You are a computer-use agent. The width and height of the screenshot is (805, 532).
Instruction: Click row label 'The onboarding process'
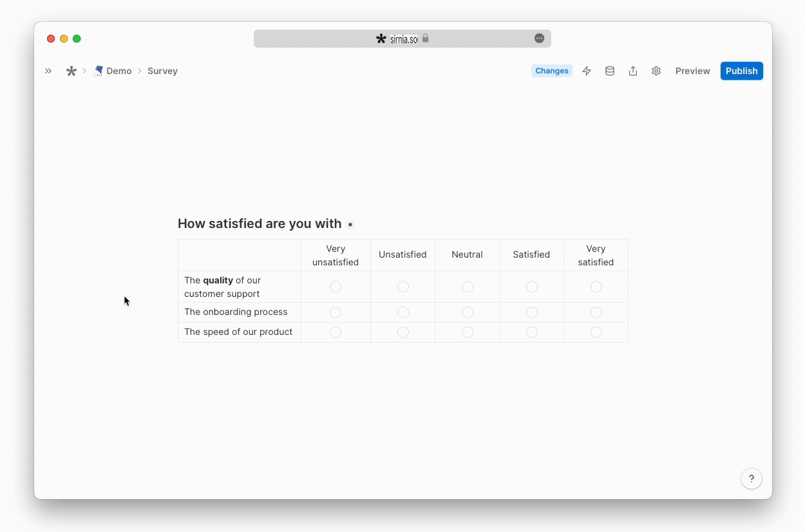[236, 312]
